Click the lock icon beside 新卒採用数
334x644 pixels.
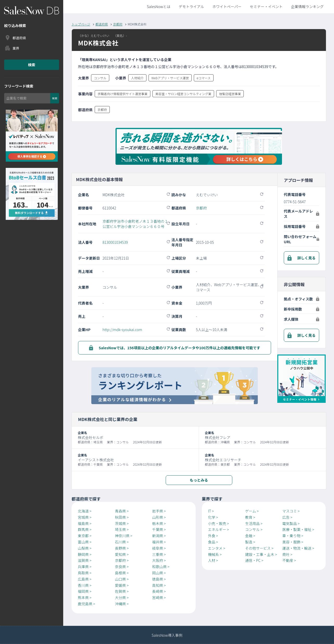pyautogui.click(x=318, y=309)
